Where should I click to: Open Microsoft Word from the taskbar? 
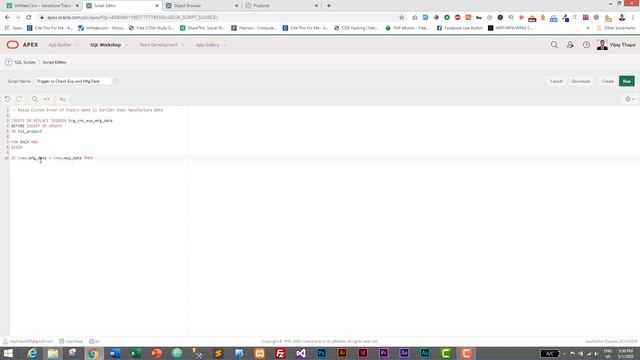(x=115, y=353)
